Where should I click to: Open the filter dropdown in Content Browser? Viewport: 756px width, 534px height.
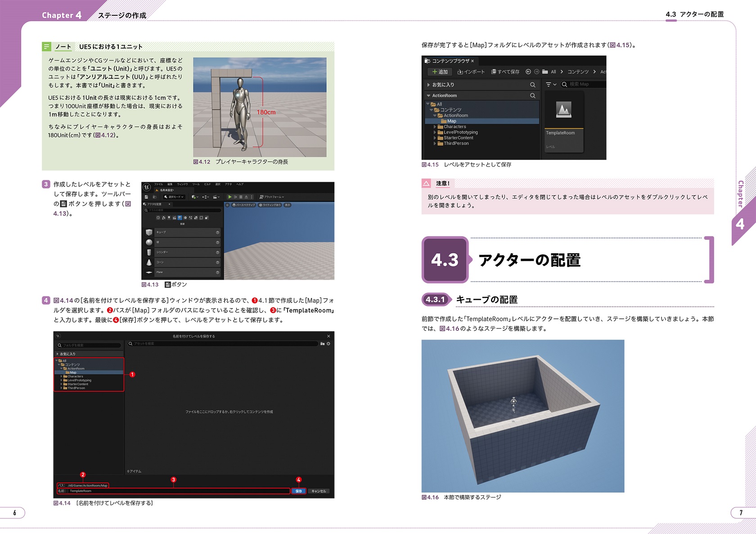point(551,84)
